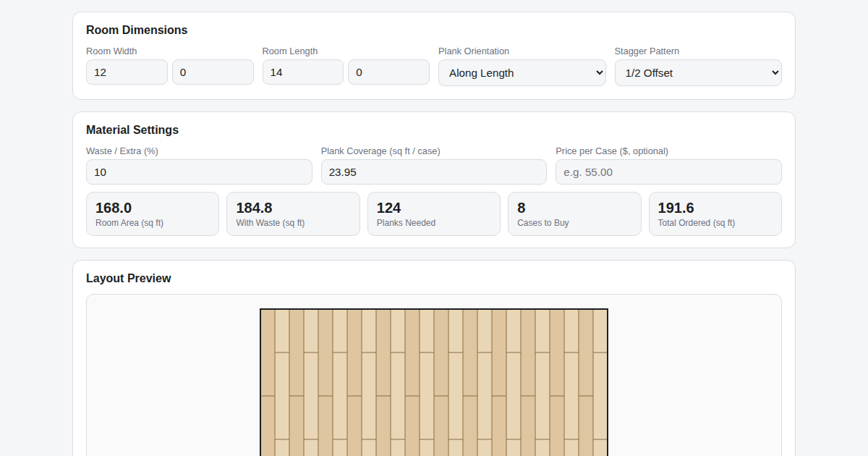Click the Waste / Extra percent field
This screenshot has height=456, width=868.
(x=199, y=172)
